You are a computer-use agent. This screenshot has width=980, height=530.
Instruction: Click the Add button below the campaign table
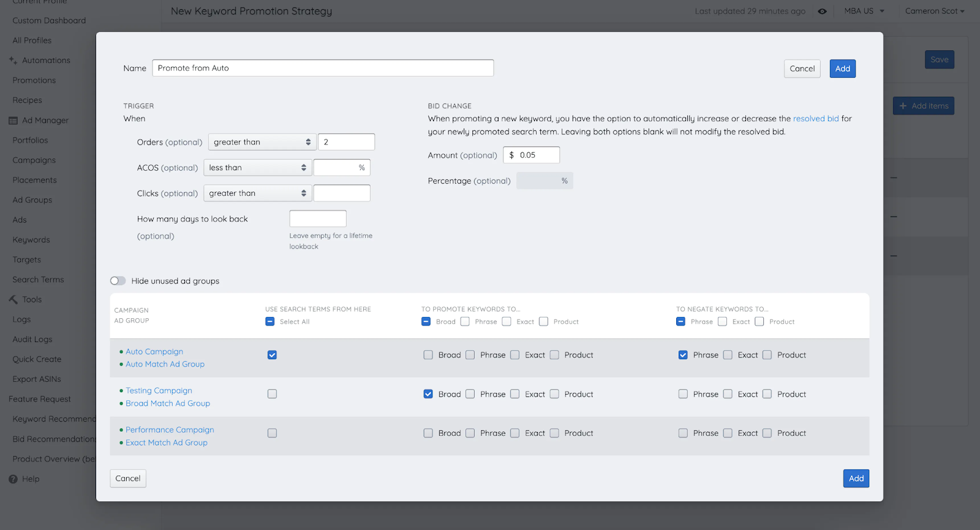tap(856, 479)
